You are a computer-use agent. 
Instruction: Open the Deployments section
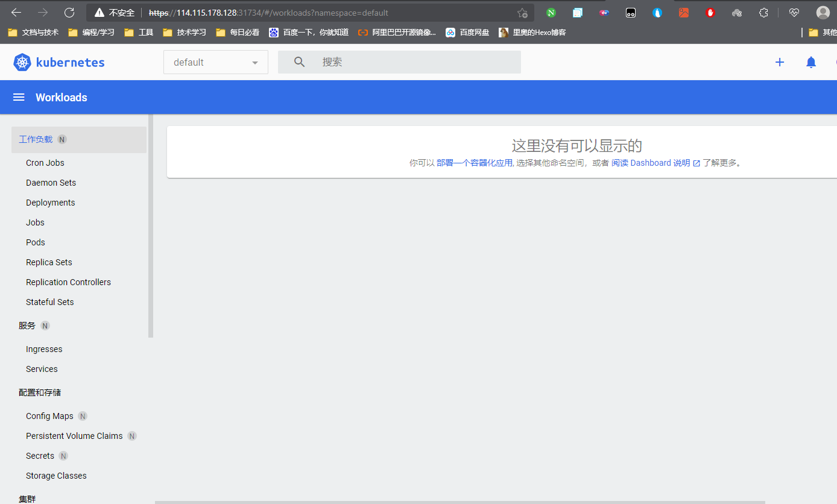50,202
